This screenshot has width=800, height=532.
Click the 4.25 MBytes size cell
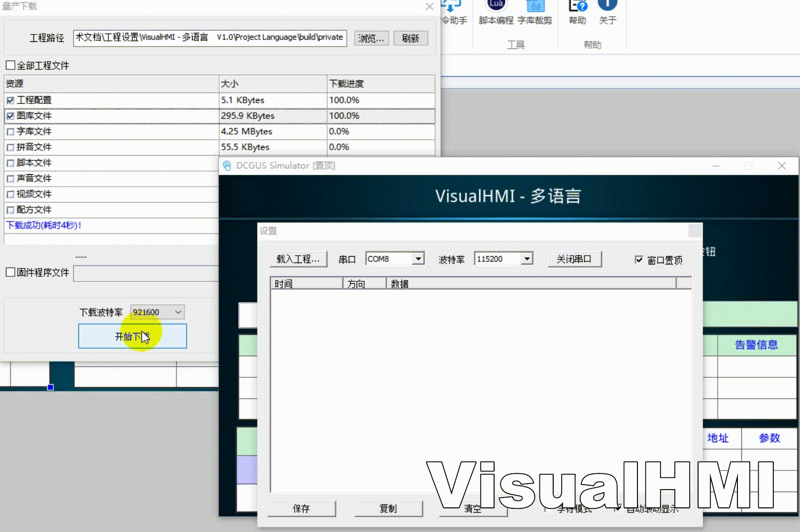(x=273, y=132)
